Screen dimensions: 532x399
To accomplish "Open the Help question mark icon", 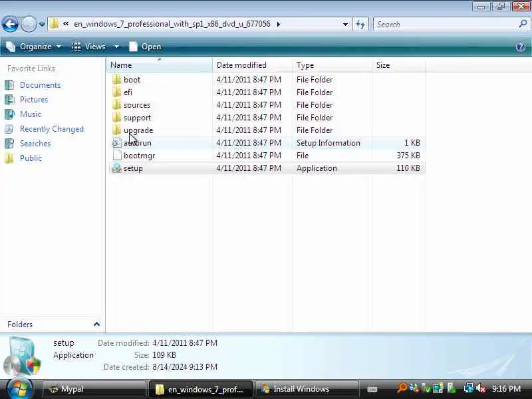I will pyautogui.click(x=521, y=47).
